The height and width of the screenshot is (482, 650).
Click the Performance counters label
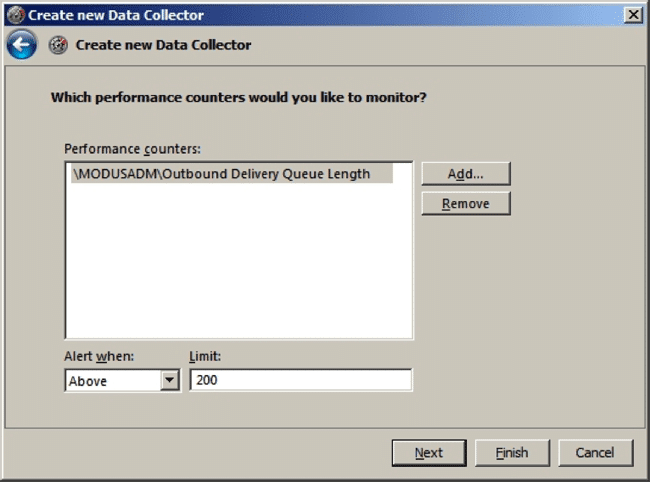132,148
